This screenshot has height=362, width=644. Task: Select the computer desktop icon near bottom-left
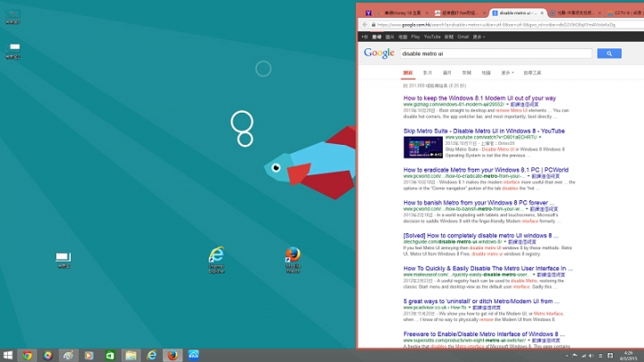64,260
